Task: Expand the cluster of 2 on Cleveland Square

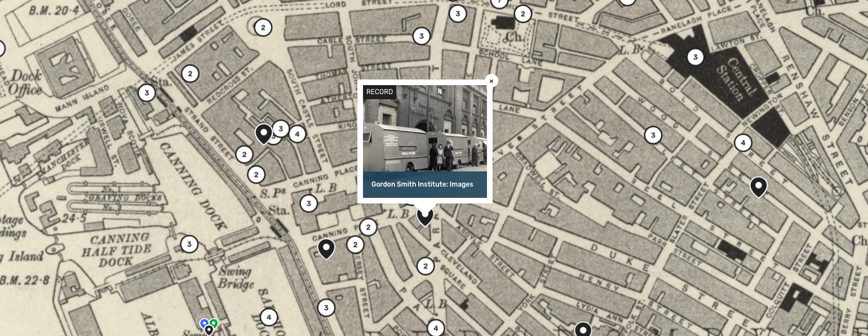Action: pos(426,266)
